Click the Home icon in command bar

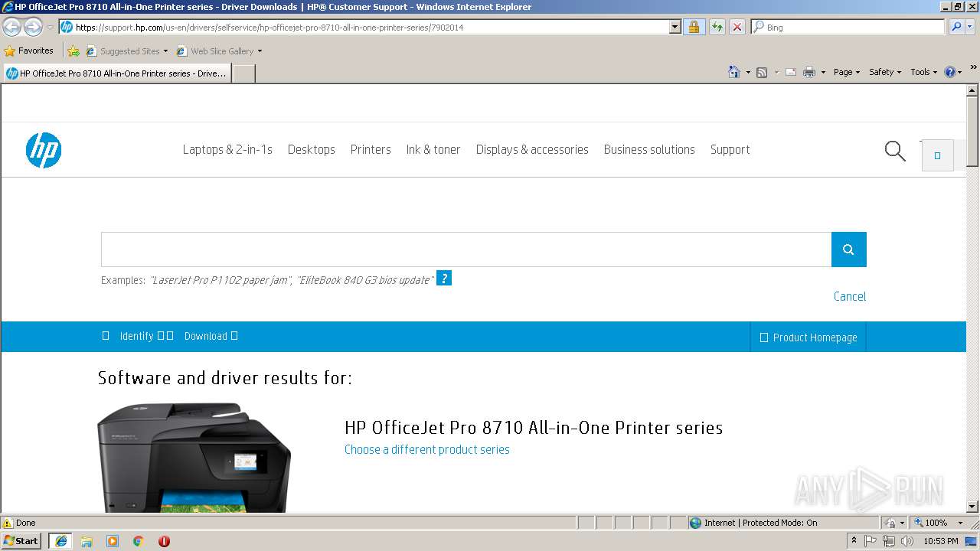[x=733, y=72]
